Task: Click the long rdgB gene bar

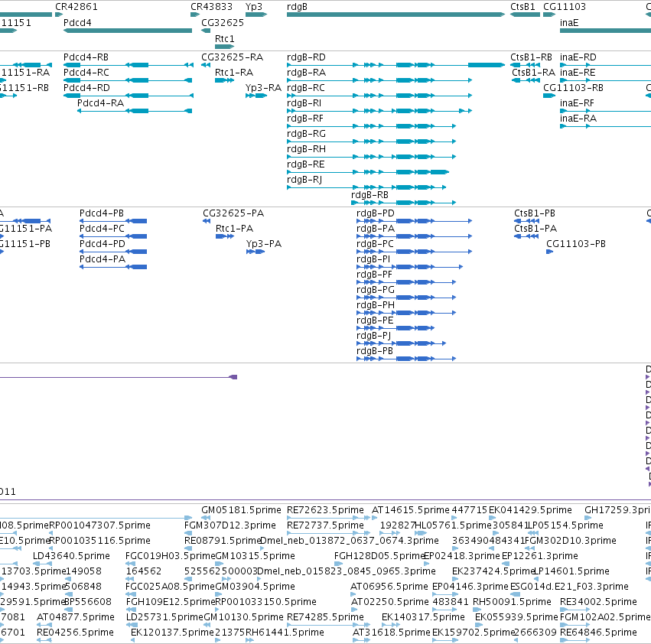Action: [x=395, y=15]
